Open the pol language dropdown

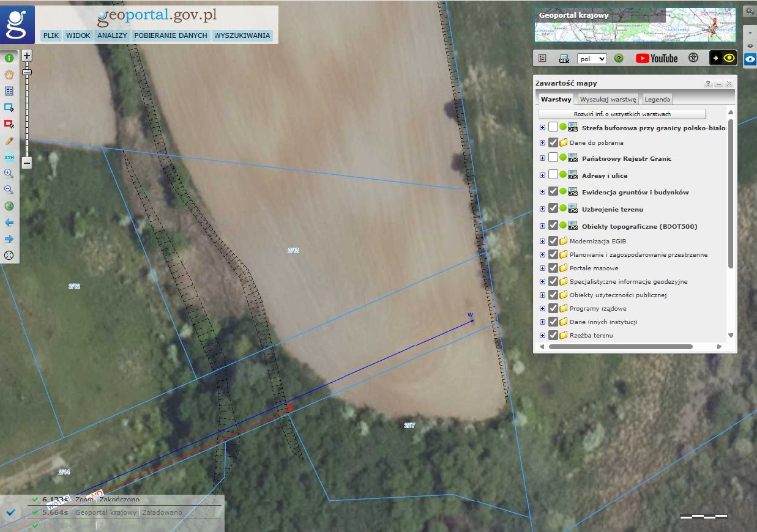591,59
